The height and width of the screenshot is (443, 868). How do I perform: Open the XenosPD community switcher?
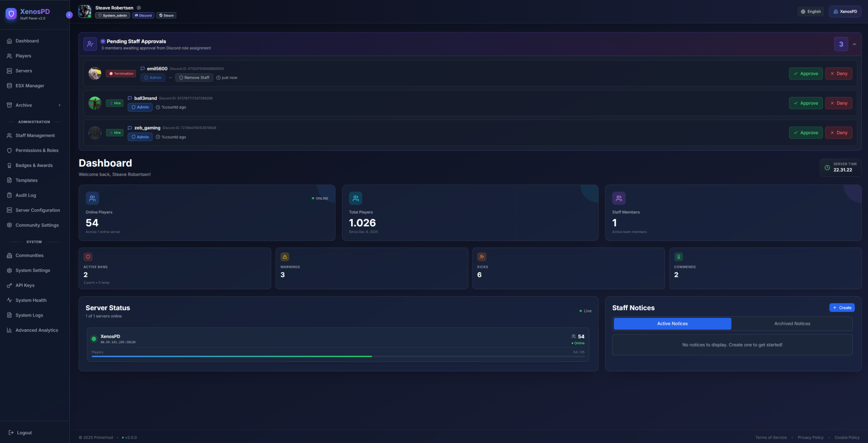[x=845, y=12]
